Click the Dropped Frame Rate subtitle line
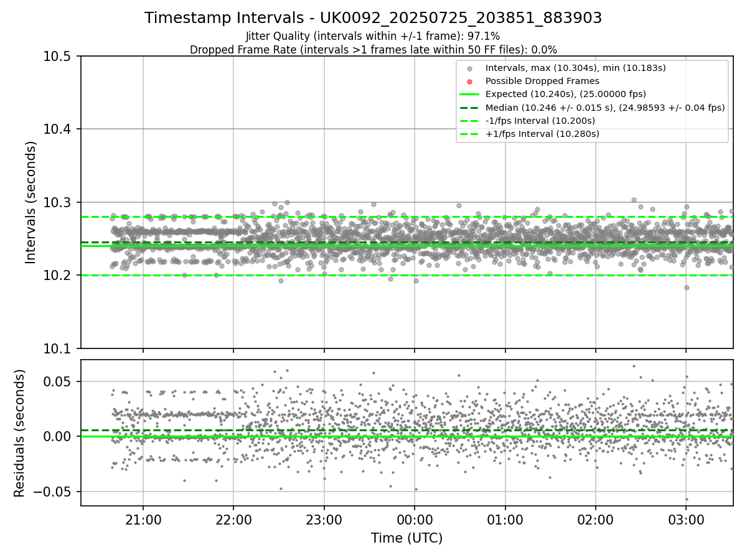747x560 pixels. [374, 50]
